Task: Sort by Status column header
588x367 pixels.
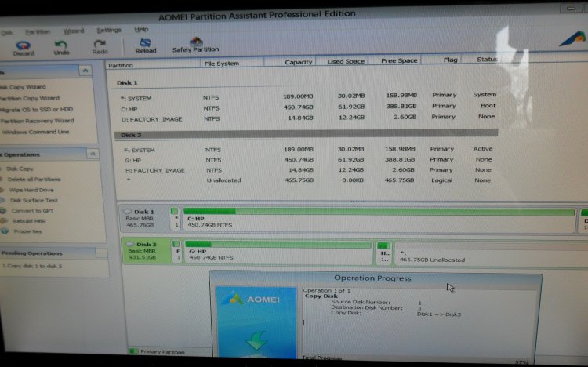Action: pos(487,59)
